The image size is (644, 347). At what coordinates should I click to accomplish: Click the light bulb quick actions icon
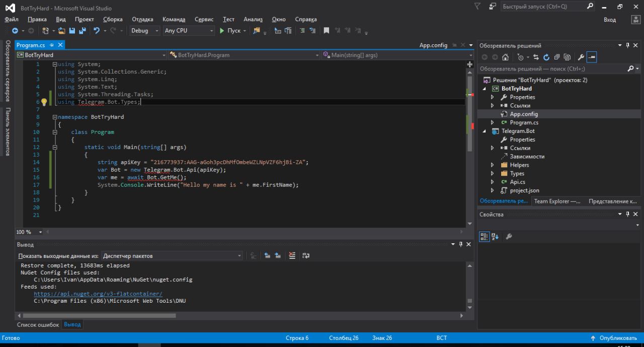pos(44,102)
